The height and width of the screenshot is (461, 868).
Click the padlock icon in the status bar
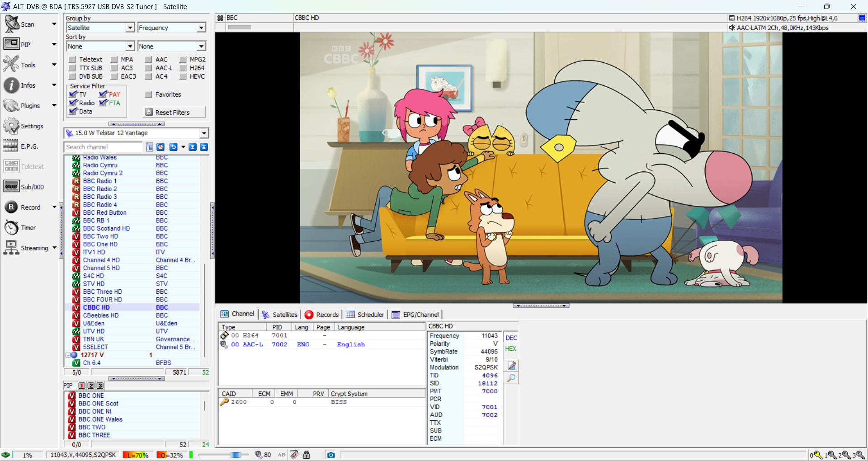pos(307,455)
